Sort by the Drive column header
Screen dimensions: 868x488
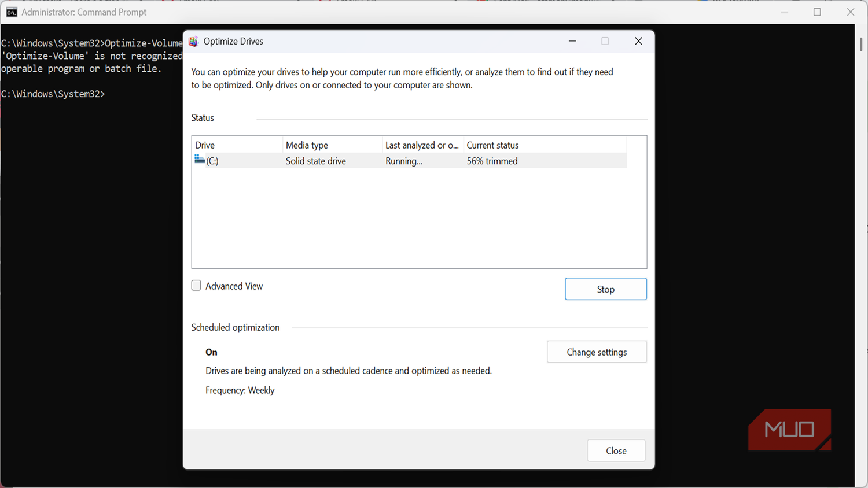point(237,145)
